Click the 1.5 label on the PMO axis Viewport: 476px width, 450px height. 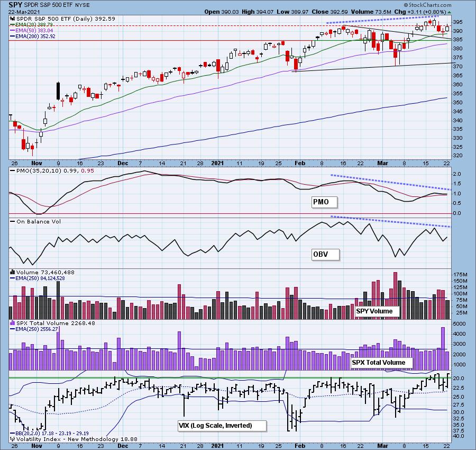(457, 184)
